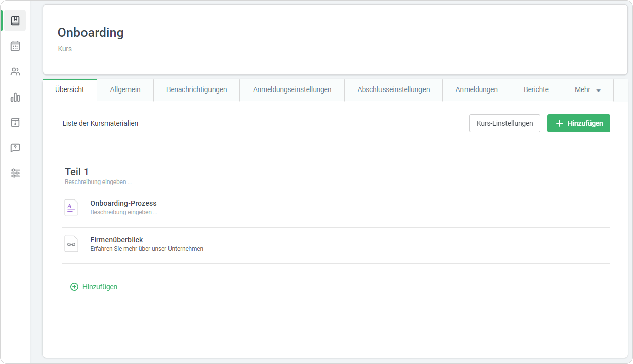The image size is (633, 364).
Task: Select the Abschlusseinstellungen tab
Action: (393, 90)
